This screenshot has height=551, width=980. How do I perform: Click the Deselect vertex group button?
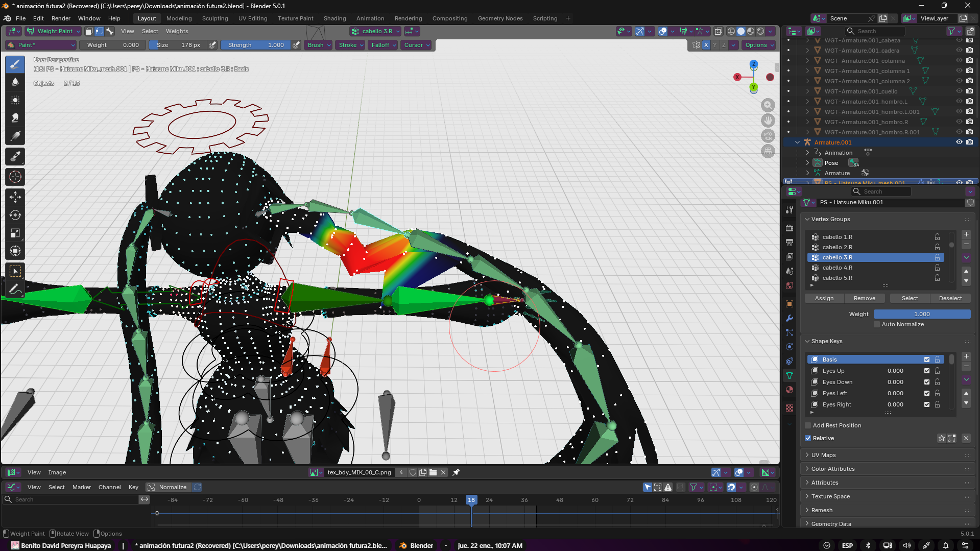tap(950, 298)
